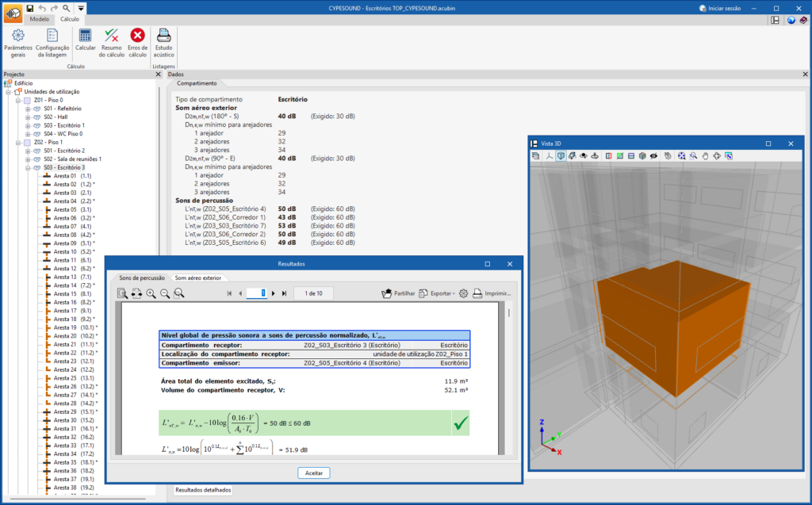Collapse the Z01 - Piso 0 tree node

point(18,101)
